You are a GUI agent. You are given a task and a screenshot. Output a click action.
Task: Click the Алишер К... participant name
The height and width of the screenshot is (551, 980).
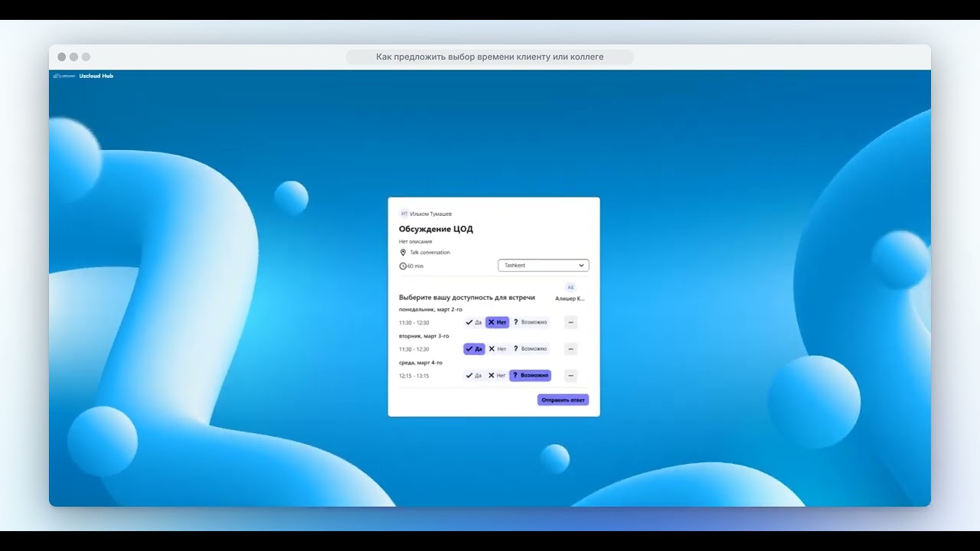[x=570, y=298]
